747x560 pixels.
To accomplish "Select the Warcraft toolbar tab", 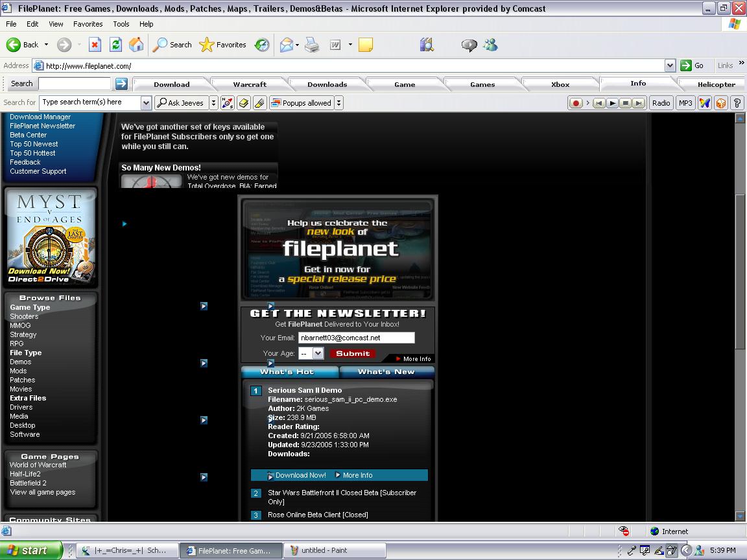I will 250,84.
